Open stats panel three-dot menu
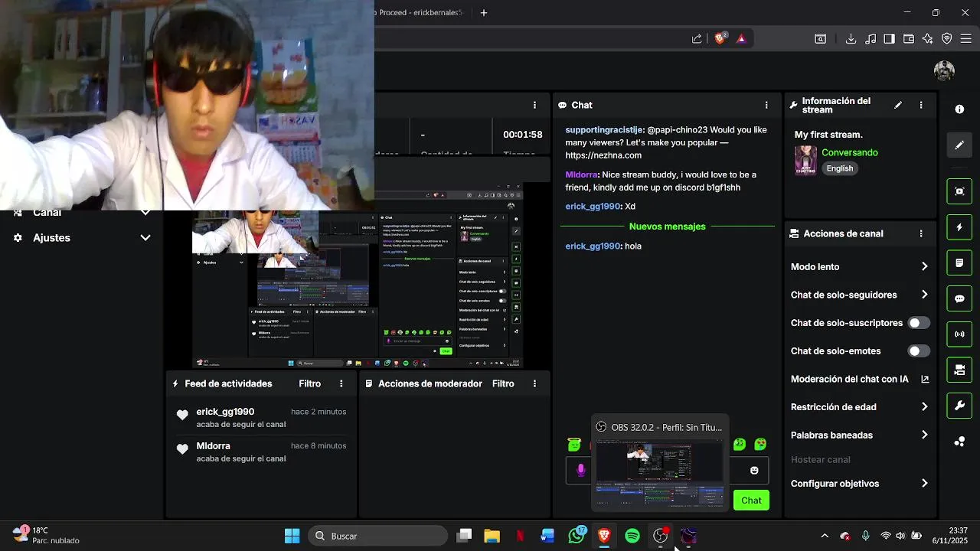 click(x=534, y=105)
